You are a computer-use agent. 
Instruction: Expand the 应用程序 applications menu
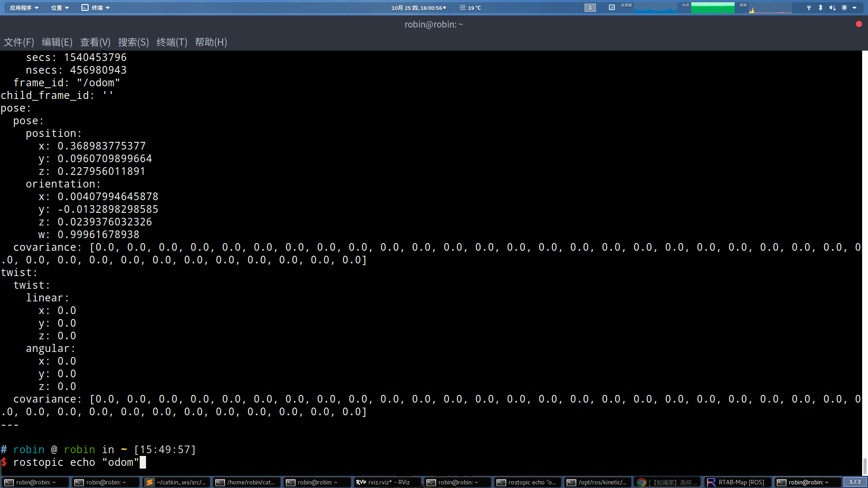[x=24, y=8]
